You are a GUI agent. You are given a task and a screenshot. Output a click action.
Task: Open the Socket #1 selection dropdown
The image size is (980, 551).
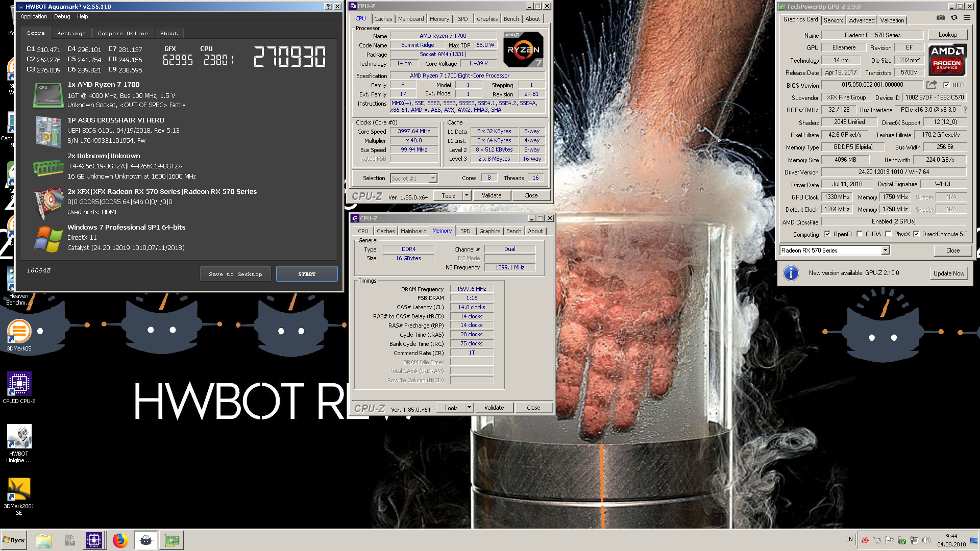(433, 179)
